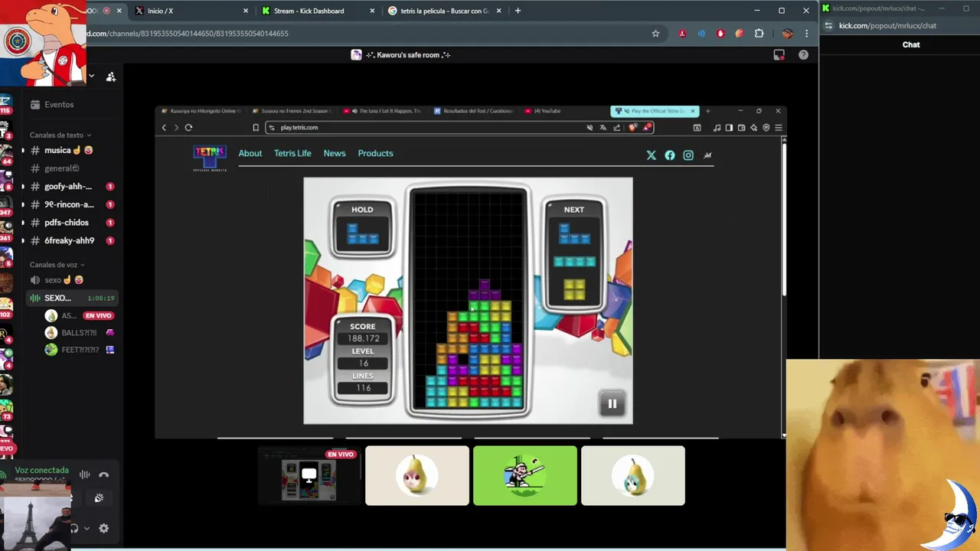Click the Tetris official website logo
980x551 pixels.
pyautogui.click(x=209, y=158)
